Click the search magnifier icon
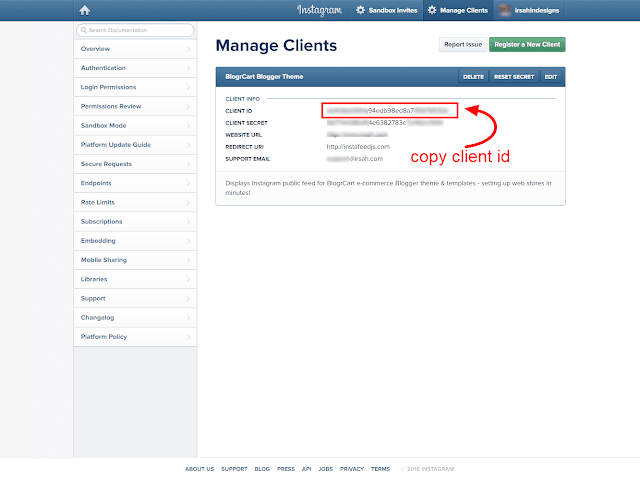The image size is (640, 480). [84, 30]
